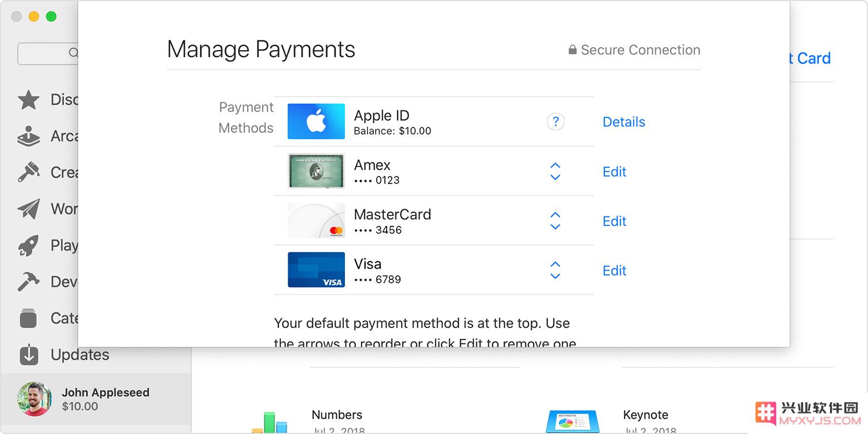Click the green zoom window button
This screenshot has height=434, width=868.
coord(51,16)
